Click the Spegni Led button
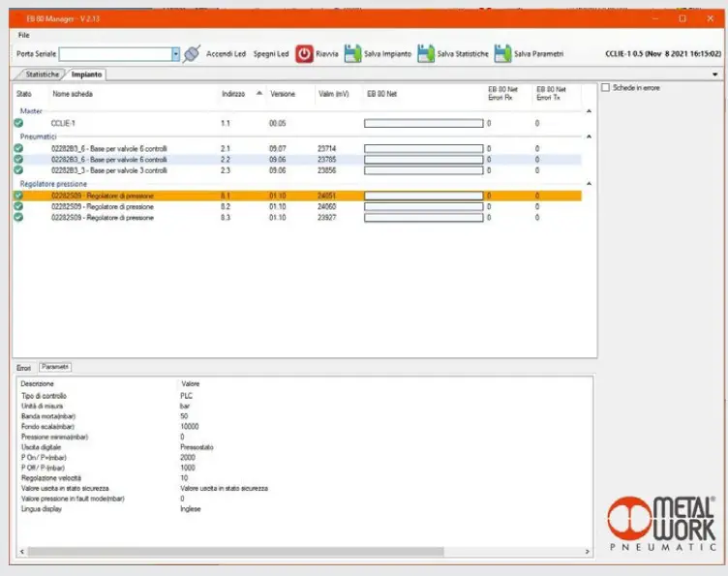 271,54
